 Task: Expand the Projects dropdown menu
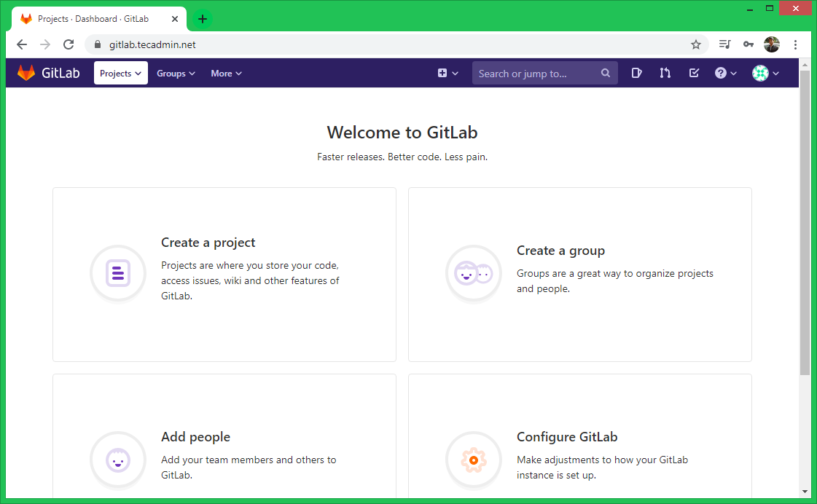coord(121,74)
